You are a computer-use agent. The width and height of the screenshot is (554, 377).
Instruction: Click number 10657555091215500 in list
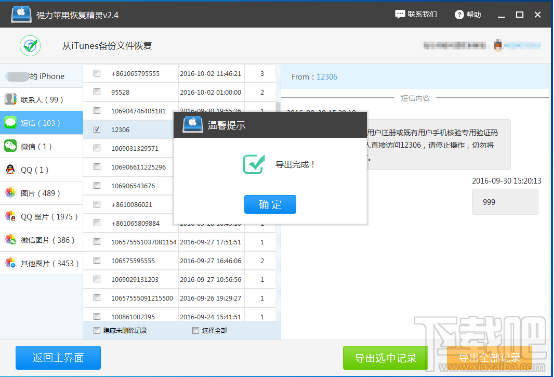tap(142, 298)
